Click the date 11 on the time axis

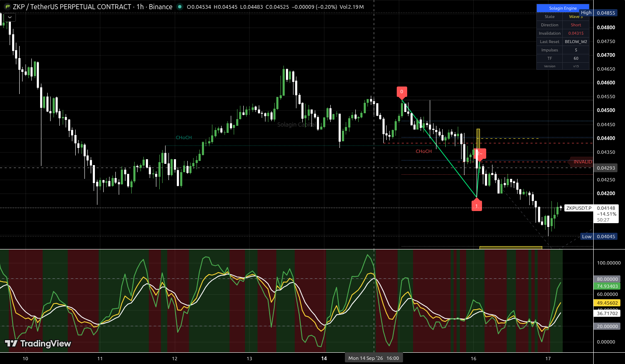(x=100, y=359)
